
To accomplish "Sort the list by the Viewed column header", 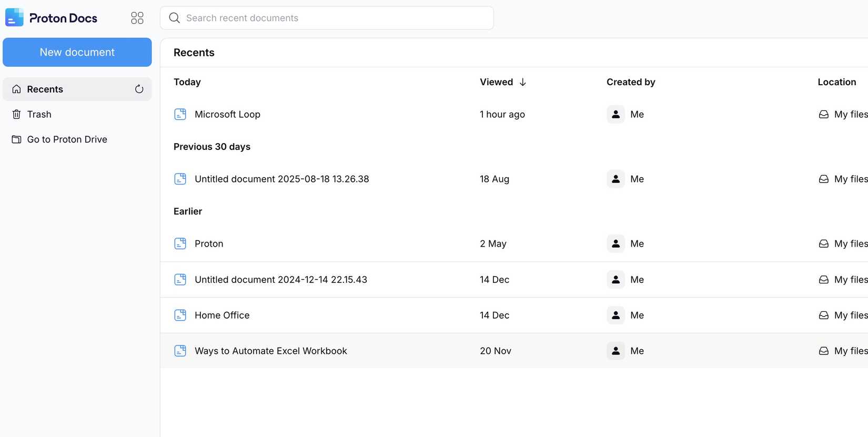I will coord(496,82).
